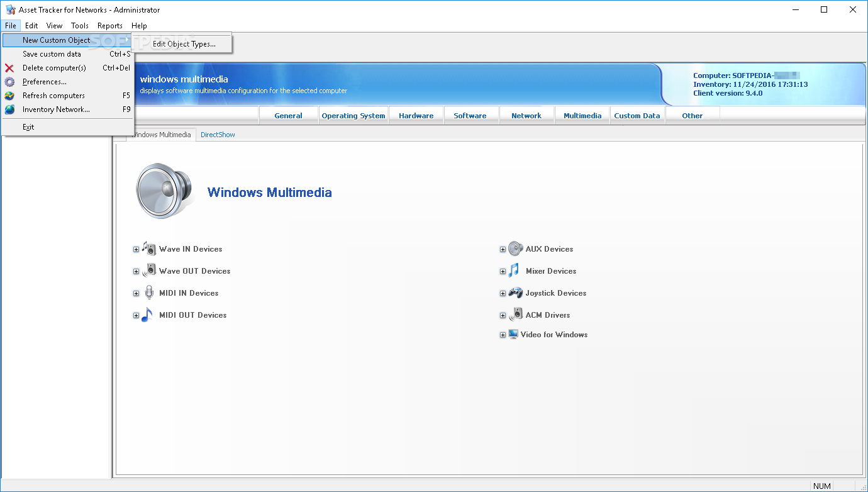Click the large Windows Multimedia speaker icon

(x=164, y=191)
